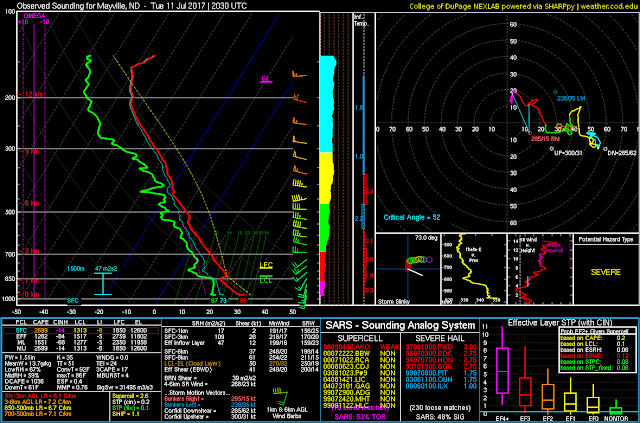The width and height of the screenshot is (640, 423).
Task: Click the SEVERE hazard type text
Action: click(606, 272)
